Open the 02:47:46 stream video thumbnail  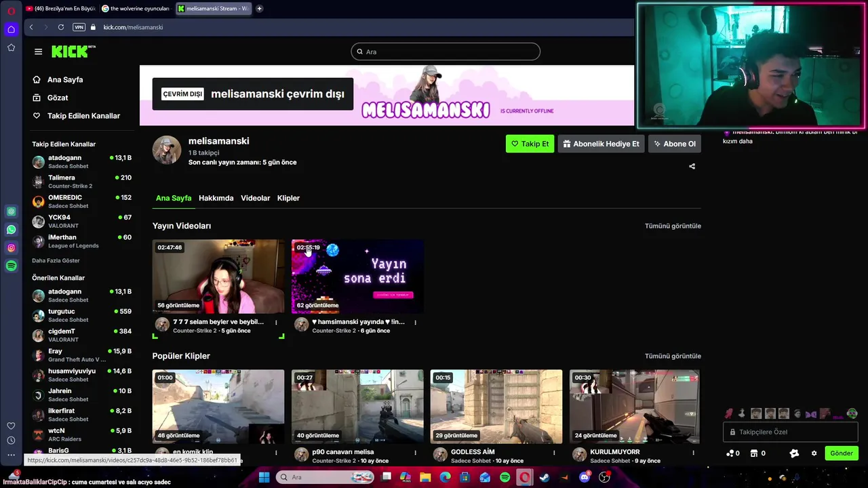(x=218, y=277)
